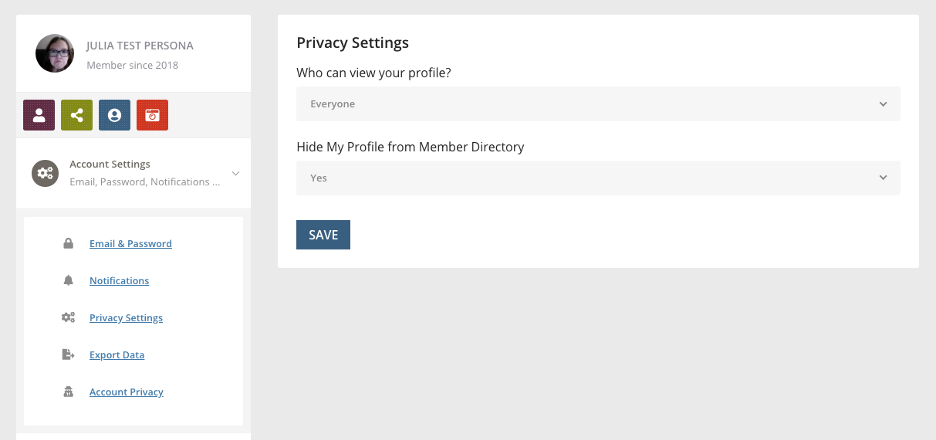Navigate to Privacy Settings link

point(126,318)
